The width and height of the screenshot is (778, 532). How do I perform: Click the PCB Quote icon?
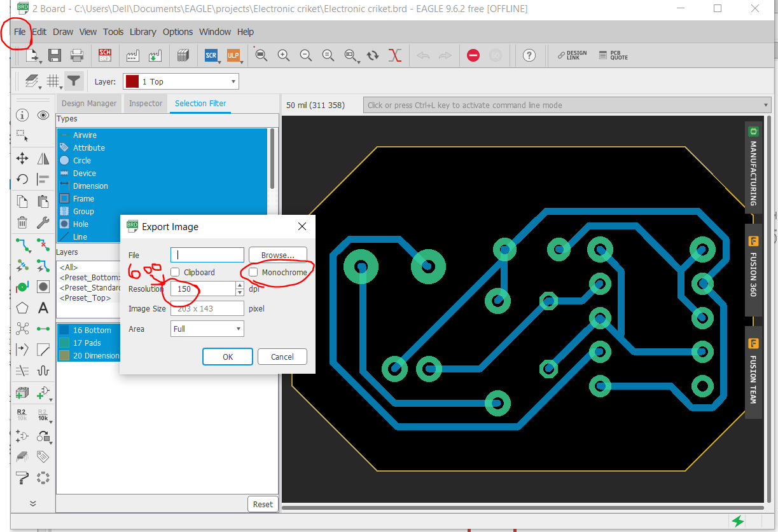click(x=613, y=55)
